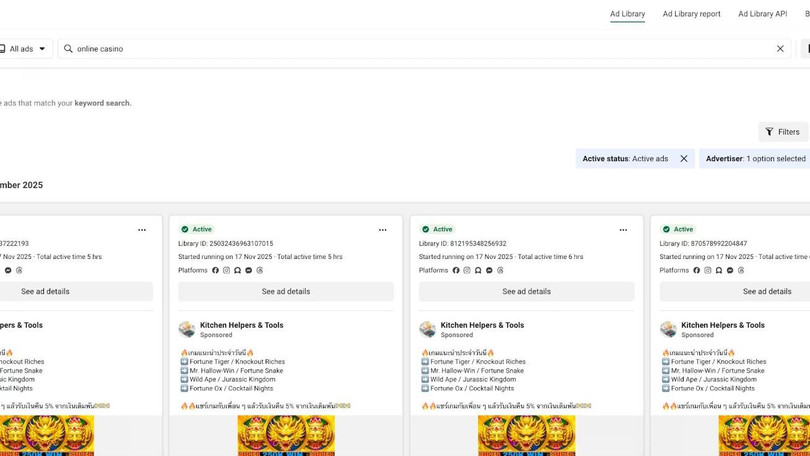Open the Advertiser filter chip

(x=755, y=159)
